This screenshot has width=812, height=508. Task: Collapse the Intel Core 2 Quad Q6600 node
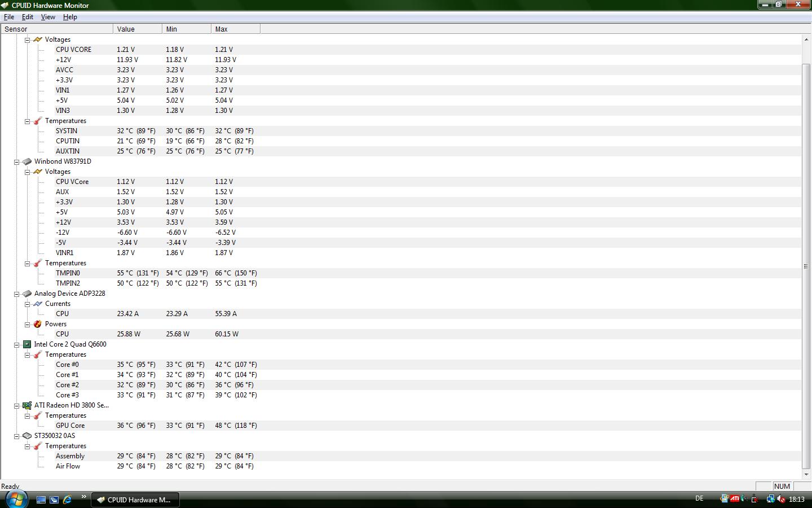[17, 344]
